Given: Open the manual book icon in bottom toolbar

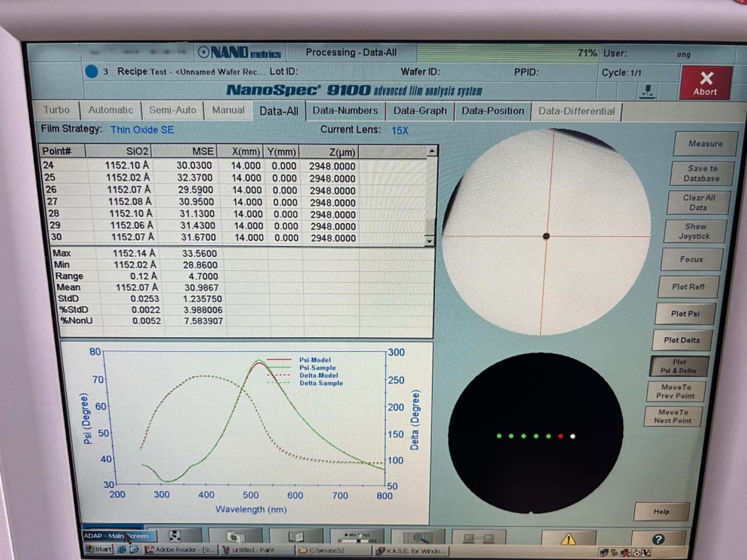Looking at the screenshot, I should point(296,537).
